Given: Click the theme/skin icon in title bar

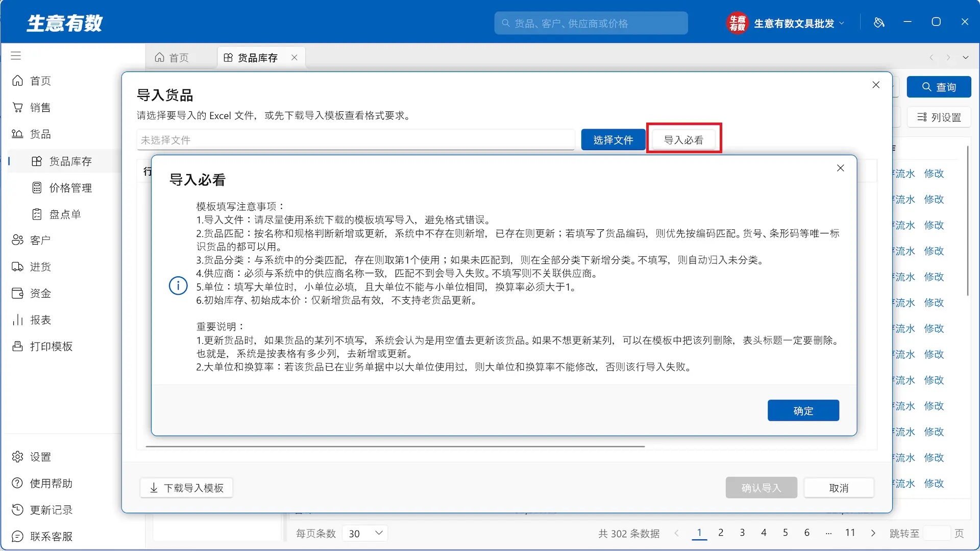Looking at the screenshot, I should tap(879, 22).
